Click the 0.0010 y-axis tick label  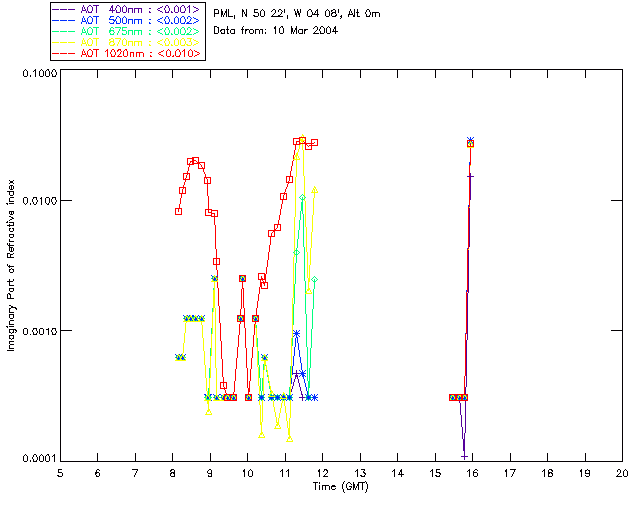(40, 331)
